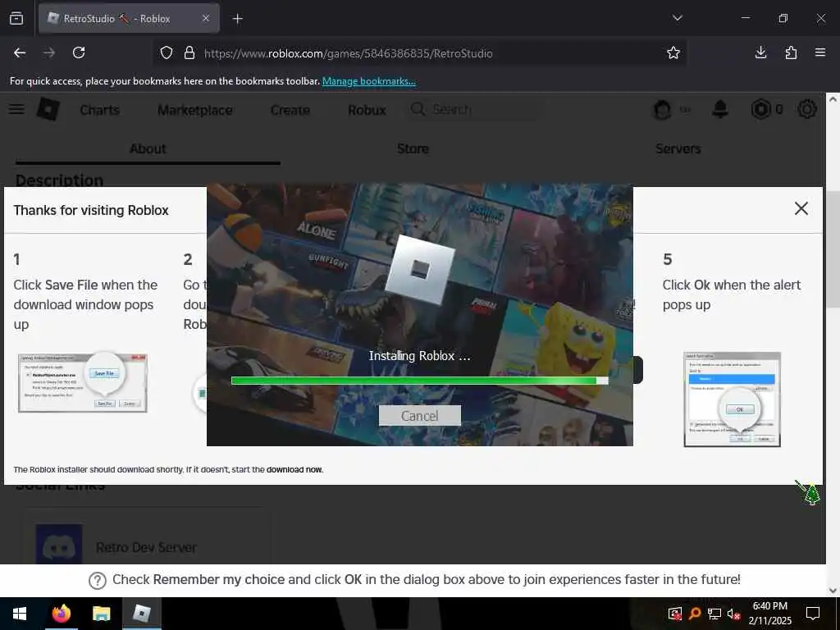Open Firefox from the taskbar
The image size is (840, 630).
point(61,614)
